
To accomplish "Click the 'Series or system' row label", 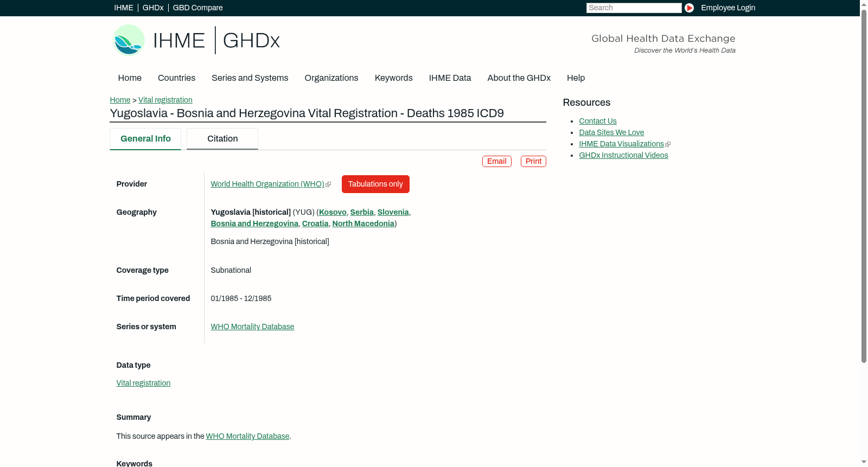I will [146, 327].
